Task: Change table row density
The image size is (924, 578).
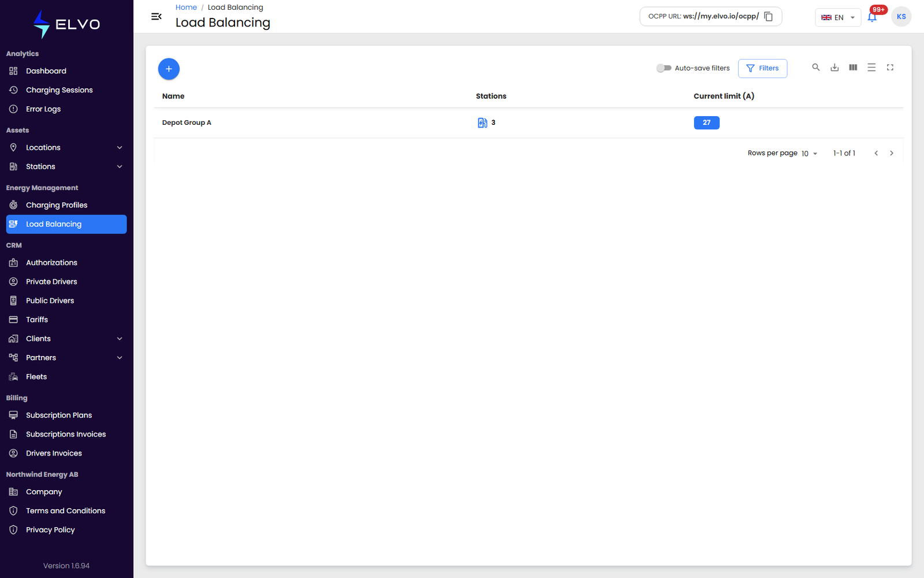Action: pyautogui.click(x=871, y=68)
